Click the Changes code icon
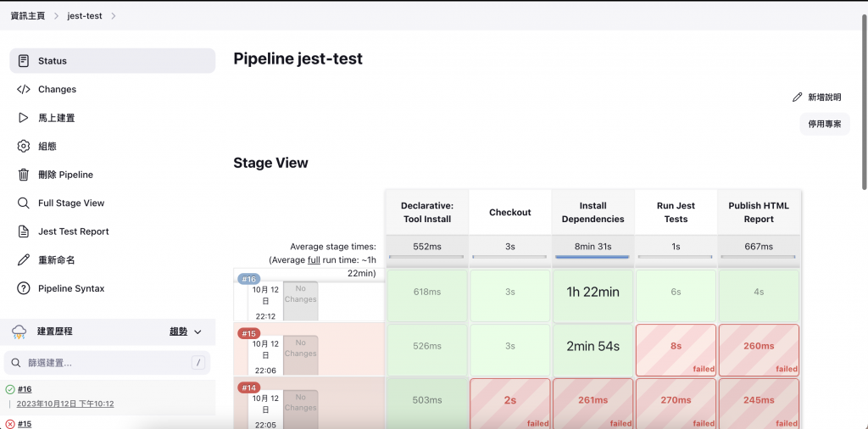 click(x=24, y=89)
